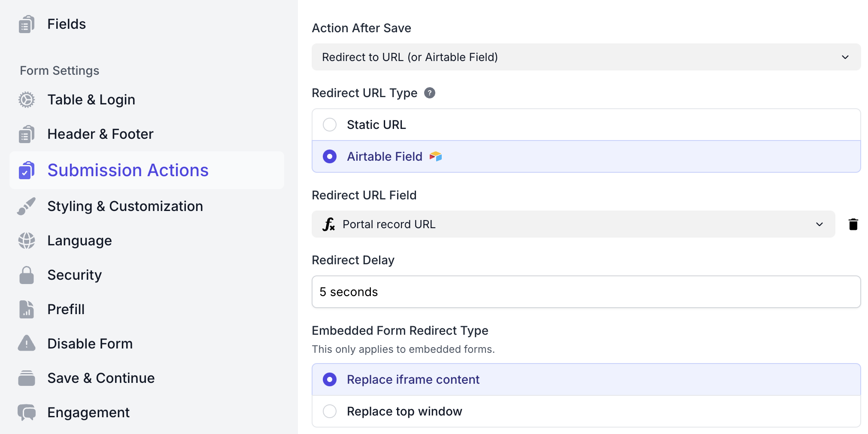
Task: Open the Fields section in sidebar
Action: [x=67, y=24]
